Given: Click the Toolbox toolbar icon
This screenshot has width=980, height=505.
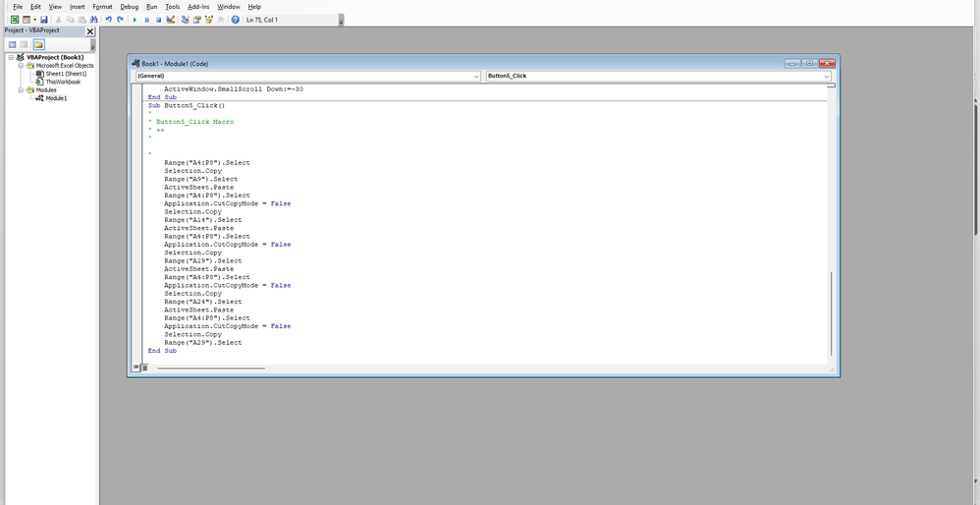Looking at the screenshot, I should click(x=221, y=20).
